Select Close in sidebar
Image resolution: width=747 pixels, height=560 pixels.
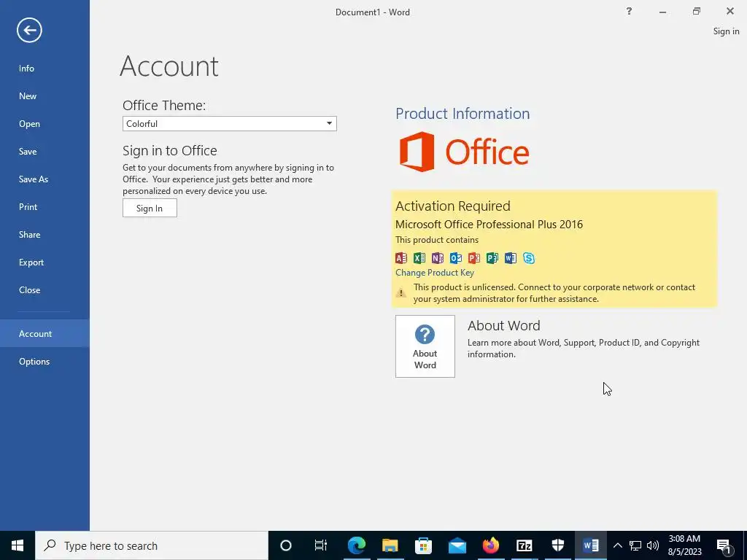point(29,290)
